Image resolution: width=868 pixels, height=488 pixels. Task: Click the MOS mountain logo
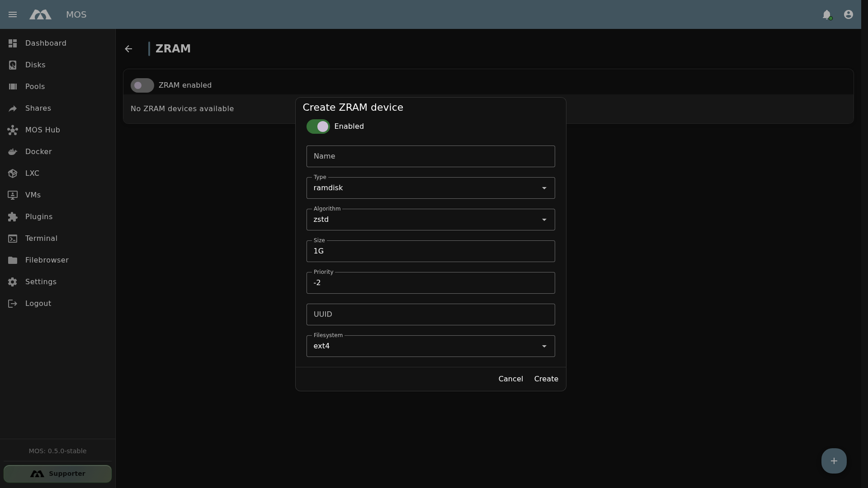[40, 14]
